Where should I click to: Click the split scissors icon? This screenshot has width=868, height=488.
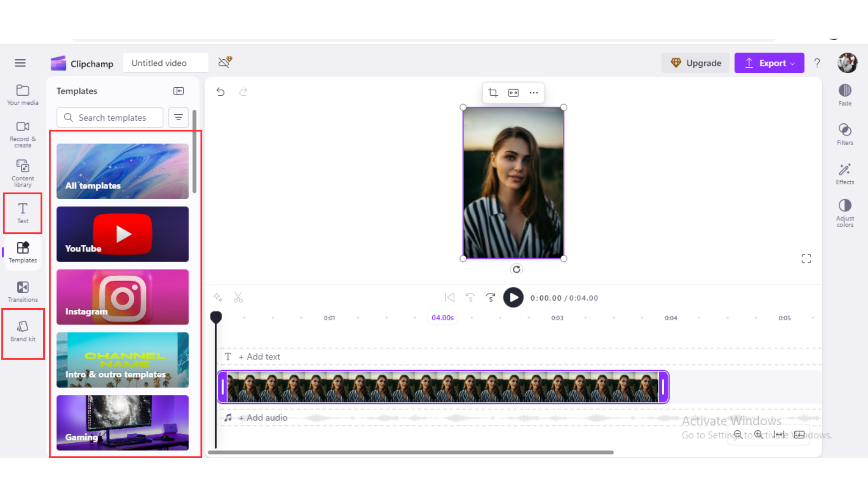click(x=238, y=298)
